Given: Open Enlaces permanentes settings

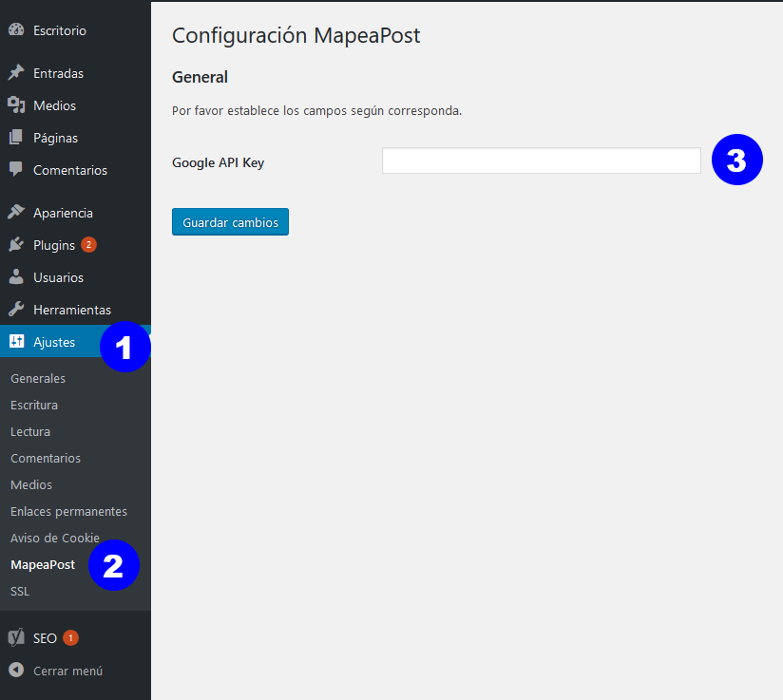Looking at the screenshot, I should tap(69, 511).
